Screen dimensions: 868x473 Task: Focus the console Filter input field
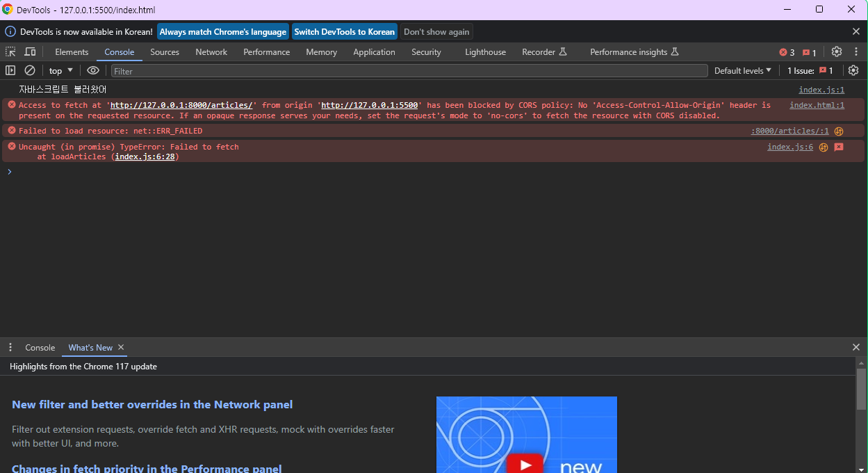click(409, 71)
